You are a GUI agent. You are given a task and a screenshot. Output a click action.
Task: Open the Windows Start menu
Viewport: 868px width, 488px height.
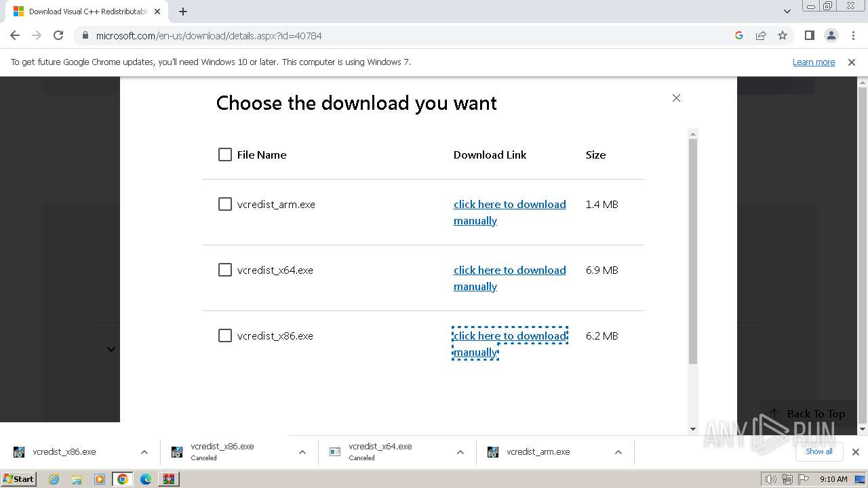pos(18,479)
